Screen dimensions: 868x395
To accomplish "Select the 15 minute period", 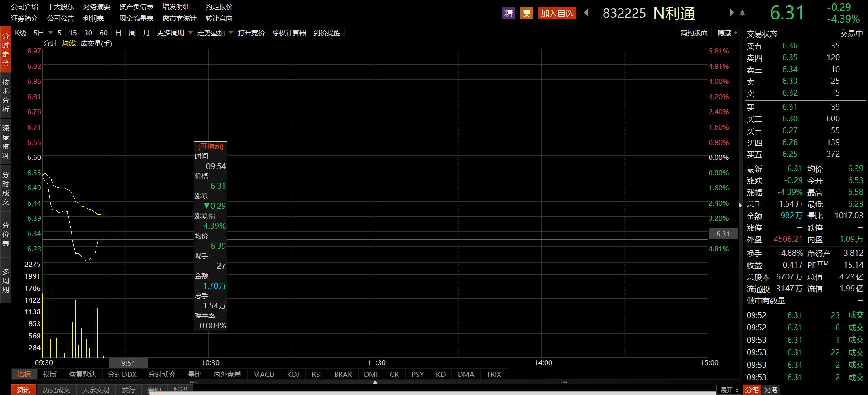I will pos(73,33).
